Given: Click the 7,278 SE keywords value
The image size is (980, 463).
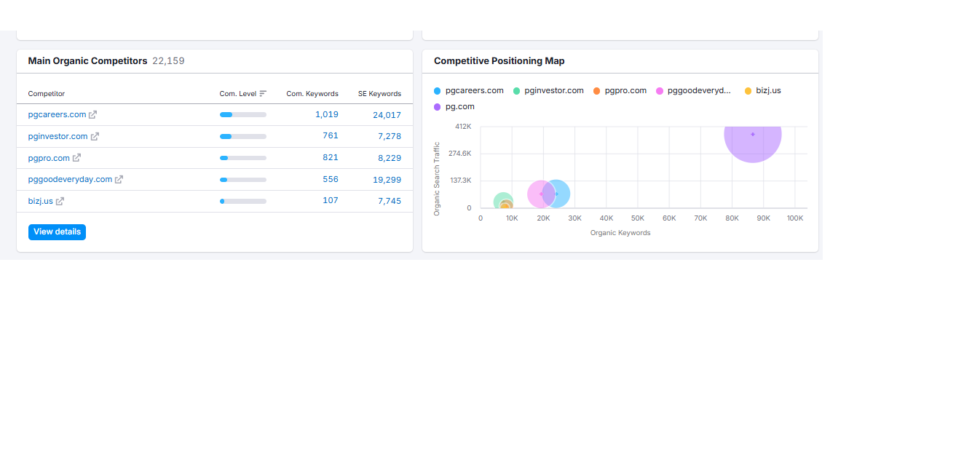Looking at the screenshot, I should [x=390, y=136].
